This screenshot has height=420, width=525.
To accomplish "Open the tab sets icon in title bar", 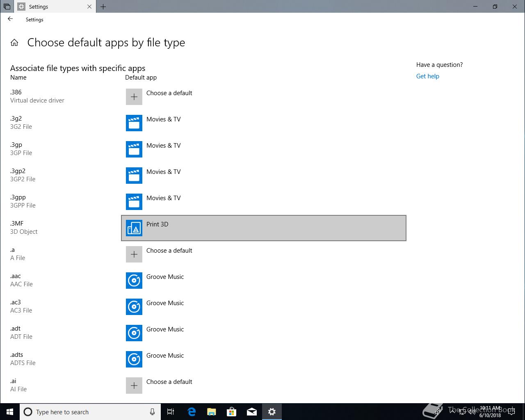I will coord(7,7).
